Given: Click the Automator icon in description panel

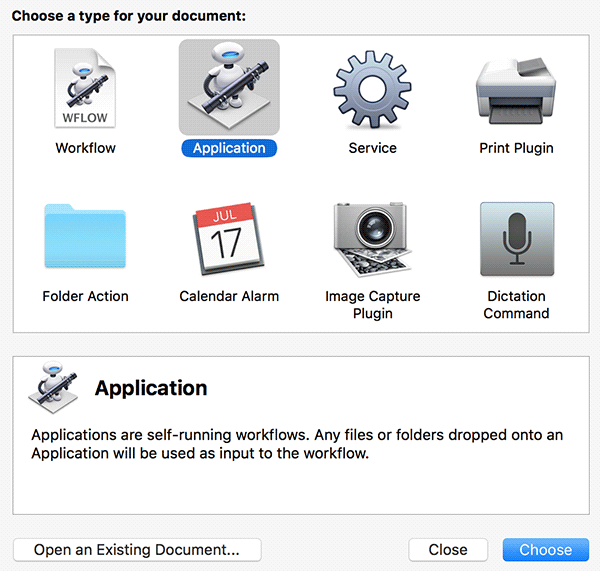Looking at the screenshot, I should pos(53,387).
